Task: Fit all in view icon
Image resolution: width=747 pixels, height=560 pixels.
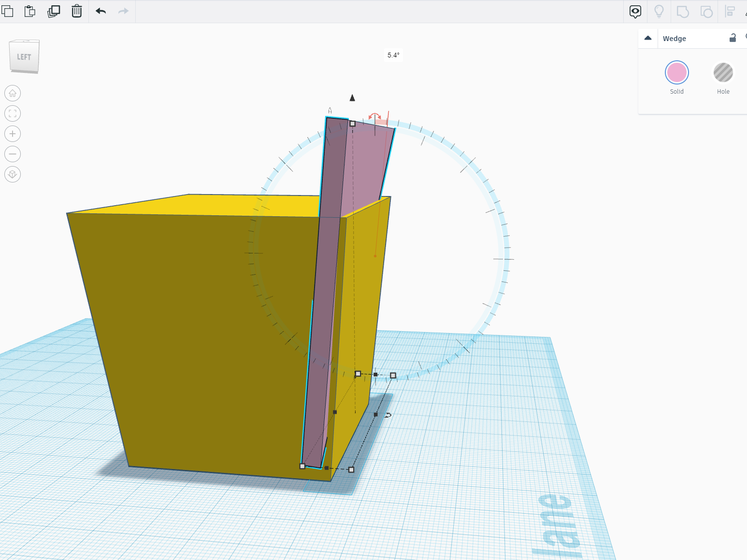Action: click(x=13, y=113)
